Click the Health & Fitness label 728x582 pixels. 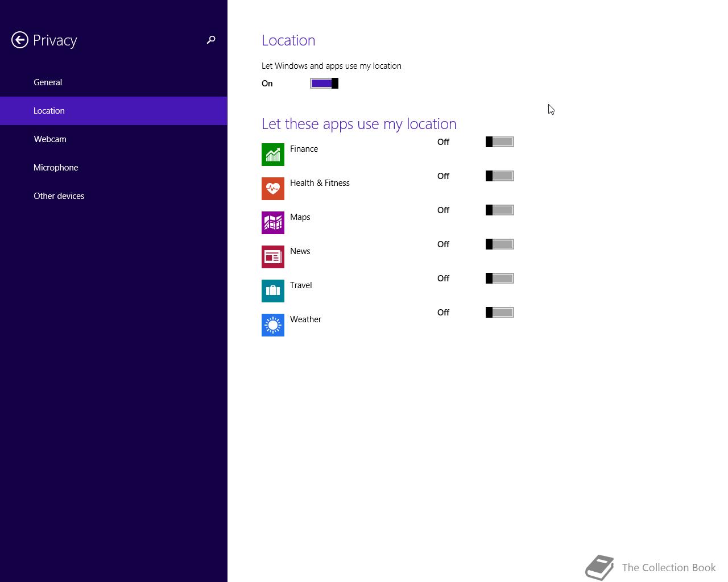click(x=320, y=183)
